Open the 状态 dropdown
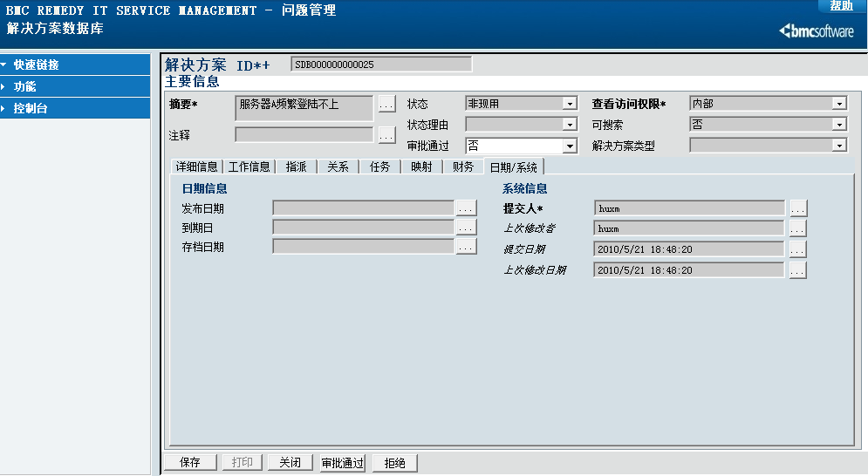 coord(570,104)
